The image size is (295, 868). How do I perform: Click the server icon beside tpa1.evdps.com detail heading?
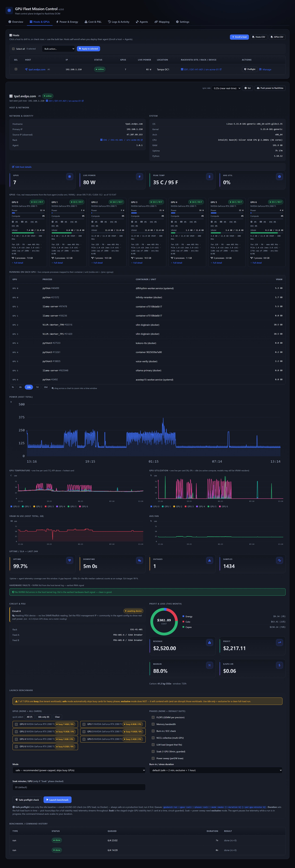[11, 96]
